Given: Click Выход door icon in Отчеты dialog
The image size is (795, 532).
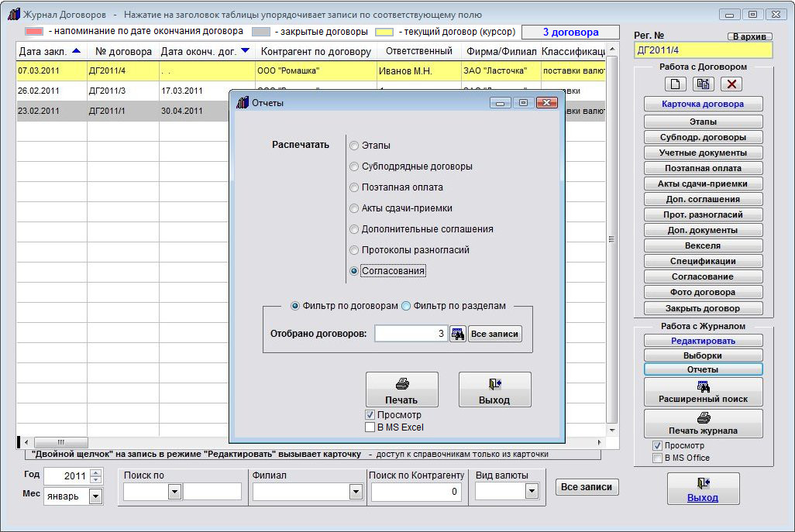Looking at the screenshot, I should coord(494,390).
